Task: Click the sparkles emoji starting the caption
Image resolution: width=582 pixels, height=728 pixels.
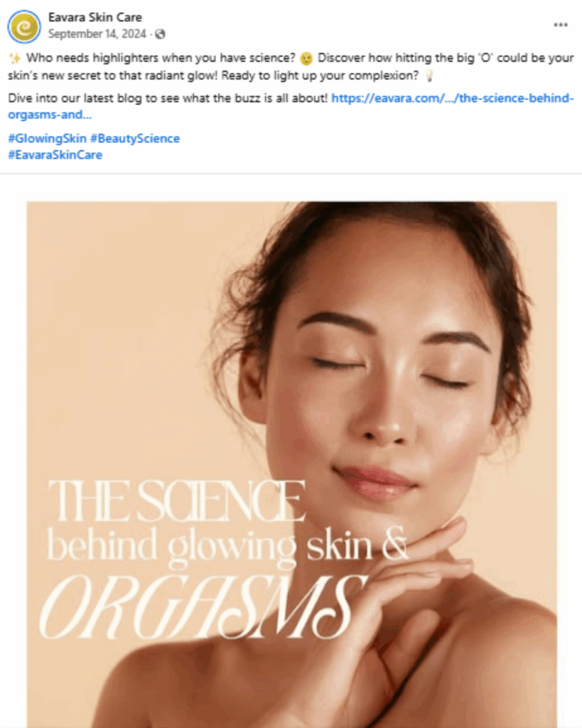Action: coord(15,58)
